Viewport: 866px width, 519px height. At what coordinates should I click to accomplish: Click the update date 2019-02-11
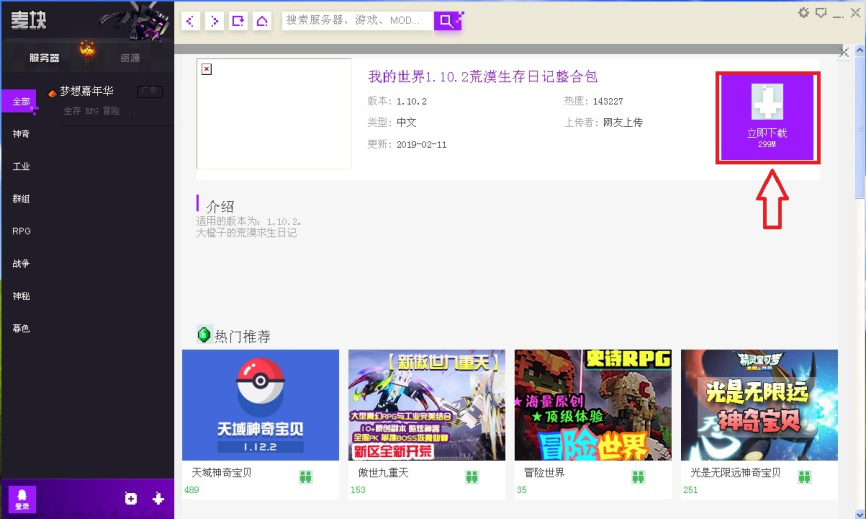(421, 145)
